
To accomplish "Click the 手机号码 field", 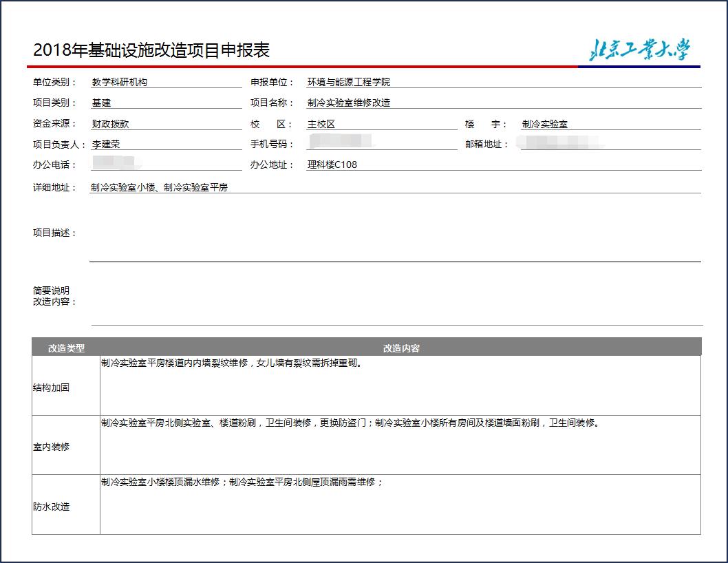I will point(381,143).
